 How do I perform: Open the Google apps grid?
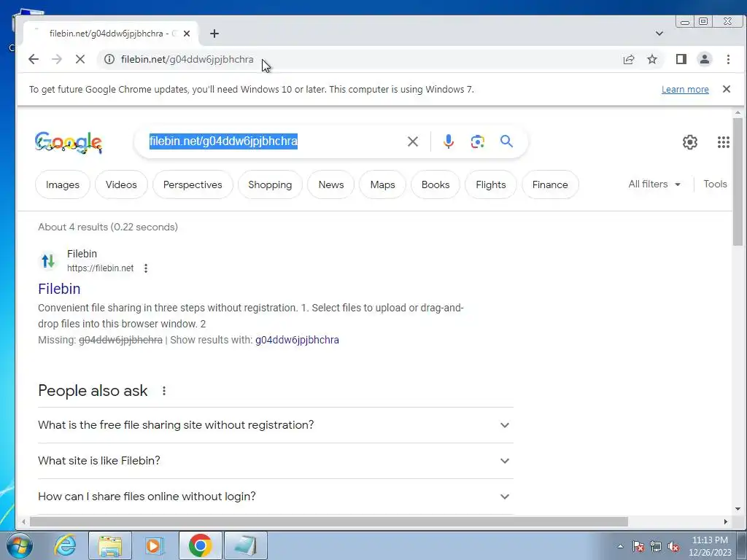(724, 142)
